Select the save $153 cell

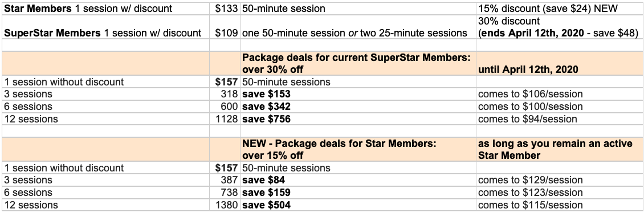[x=358, y=94]
